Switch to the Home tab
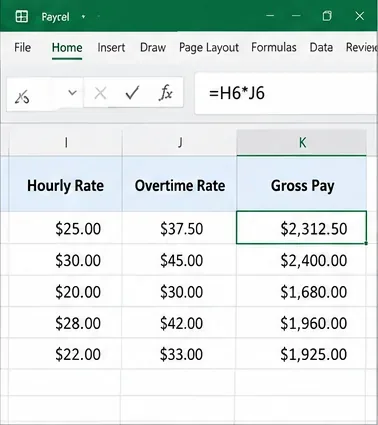This screenshot has height=425, width=378. tap(67, 47)
